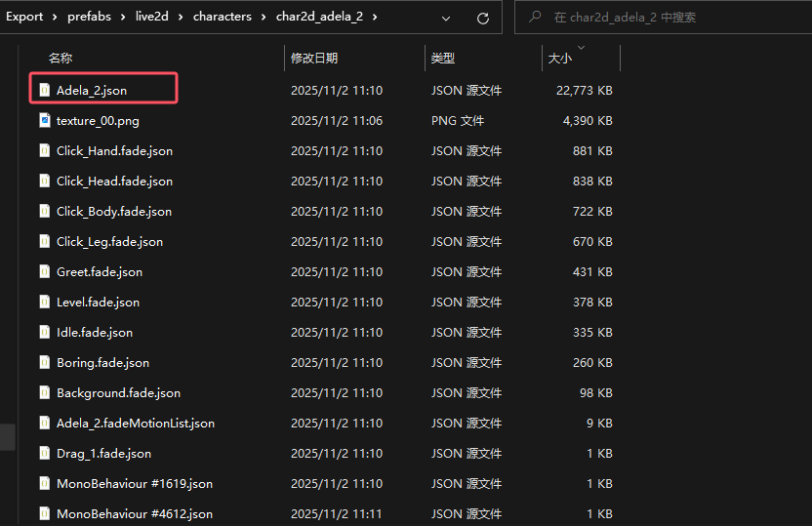Sort by the 名称 column header
This screenshot has height=526, width=812.
[x=61, y=58]
